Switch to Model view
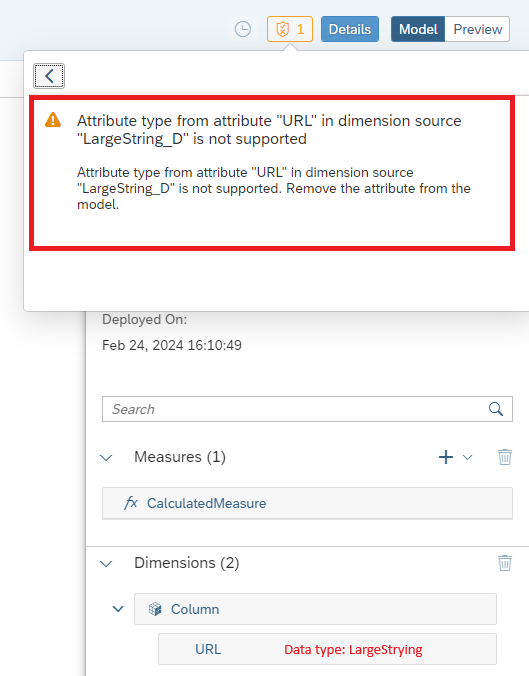This screenshot has height=676, width=529. click(x=418, y=29)
